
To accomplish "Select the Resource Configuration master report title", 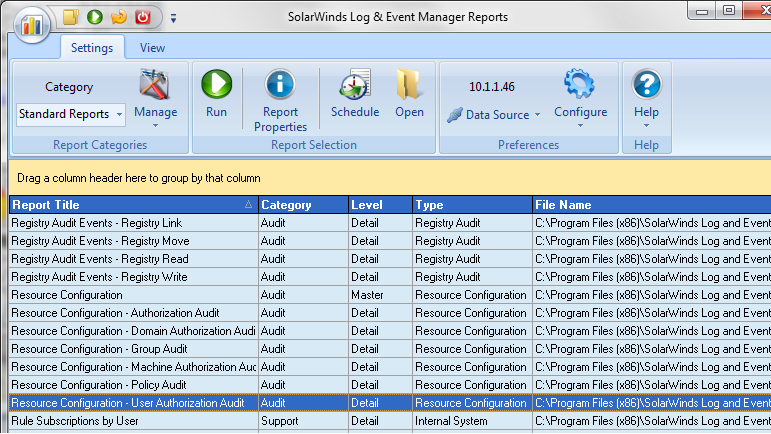I will 67,295.
